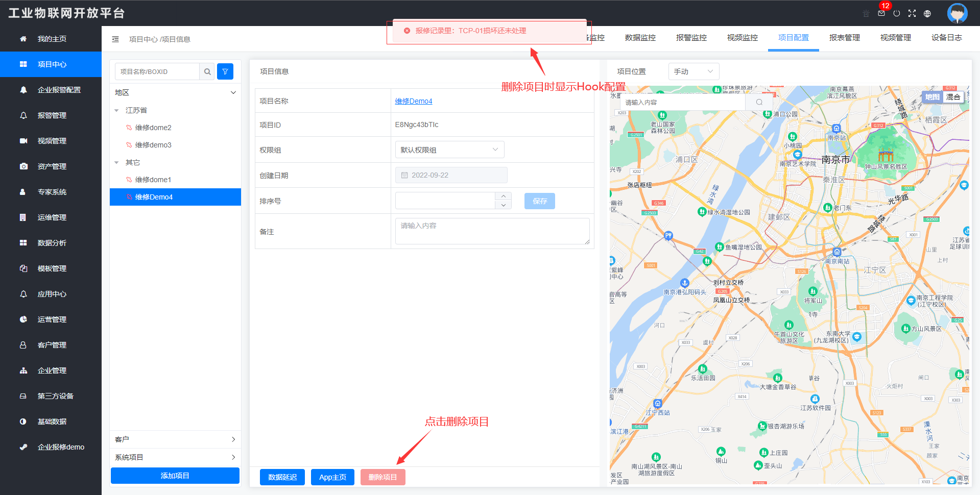Click the project search magnifier icon

point(207,72)
